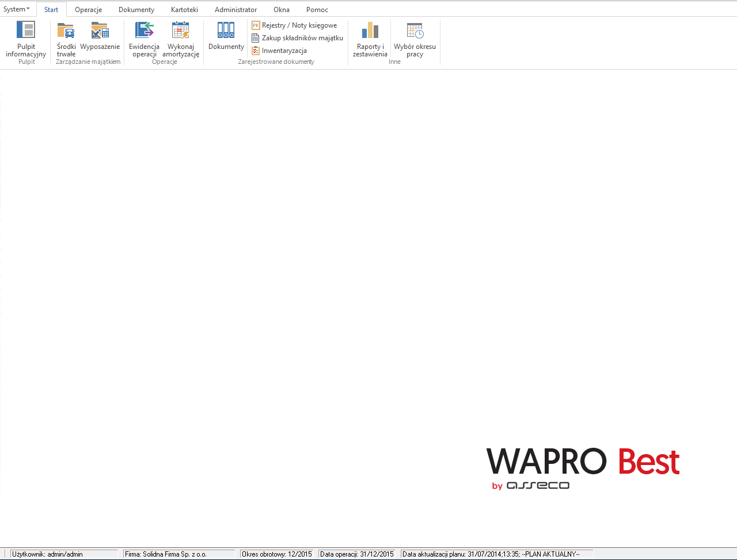
Task: Launch Wykonaj amortyzację calendar icon
Action: (x=181, y=30)
